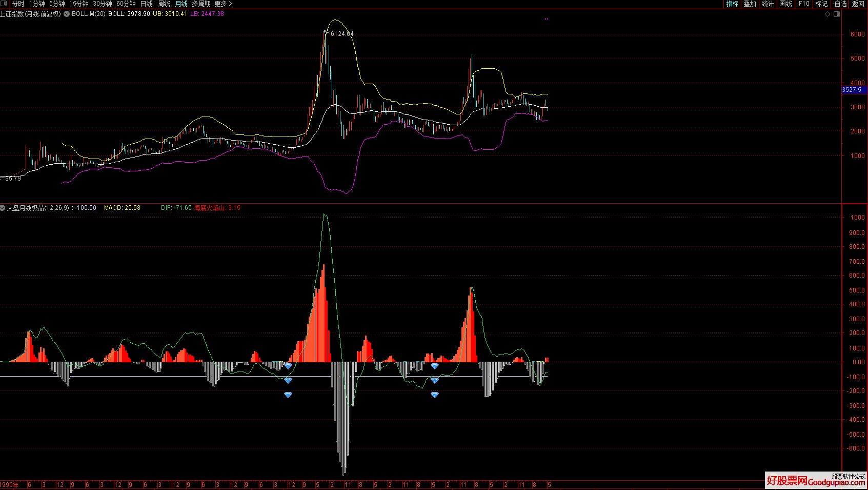Screen dimensions: 868x490
Task: Open the 多周期 multi-period view
Action: [201, 4]
